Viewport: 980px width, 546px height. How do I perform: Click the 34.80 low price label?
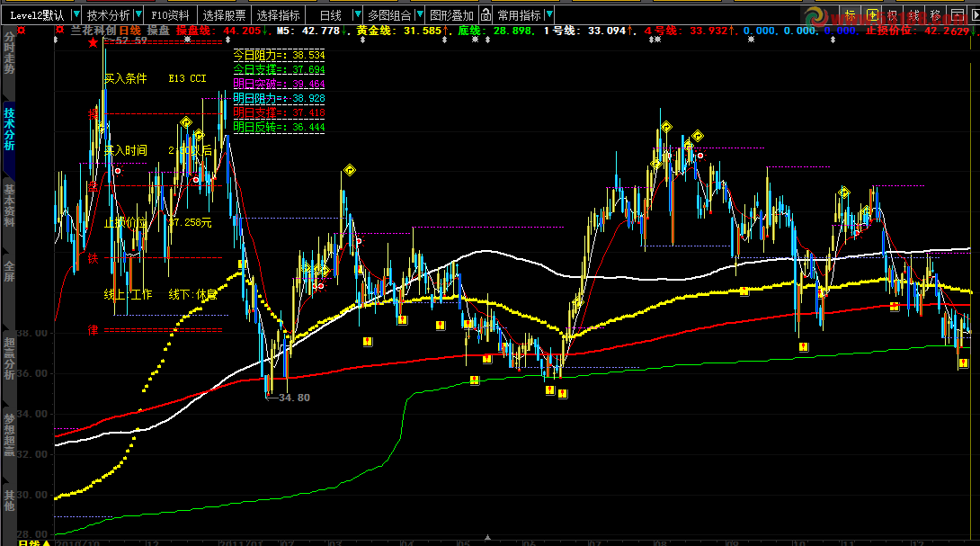pos(294,398)
